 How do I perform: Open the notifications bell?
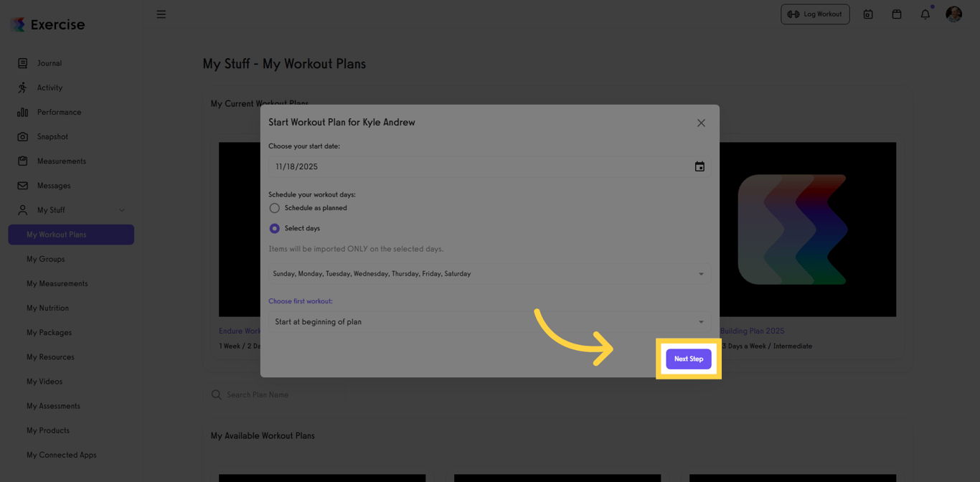(925, 14)
